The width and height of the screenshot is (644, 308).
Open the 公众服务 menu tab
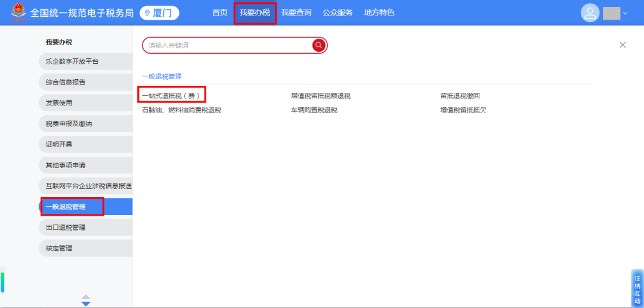tap(338, 13)
